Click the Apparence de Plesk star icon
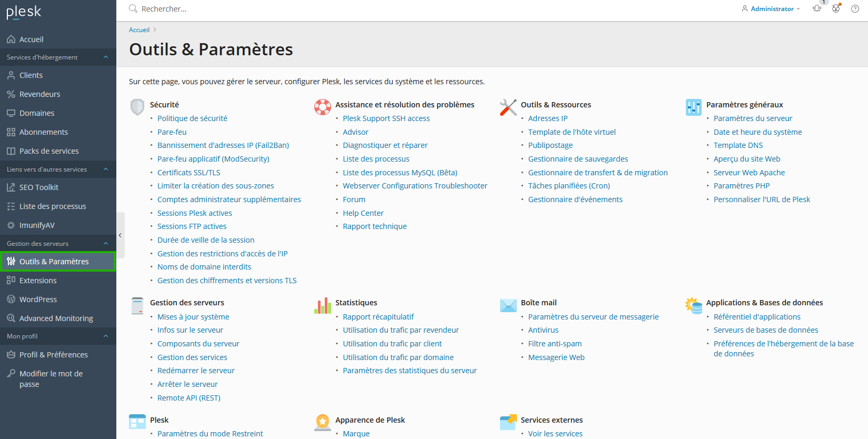This screenshot has width=868, height=439. pos(323,422)
